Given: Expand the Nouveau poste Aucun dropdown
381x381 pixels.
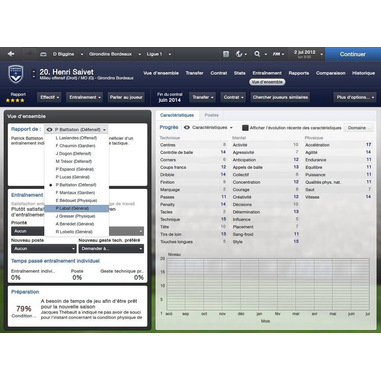Looking at the screenshot, I should tap(44, 249).
